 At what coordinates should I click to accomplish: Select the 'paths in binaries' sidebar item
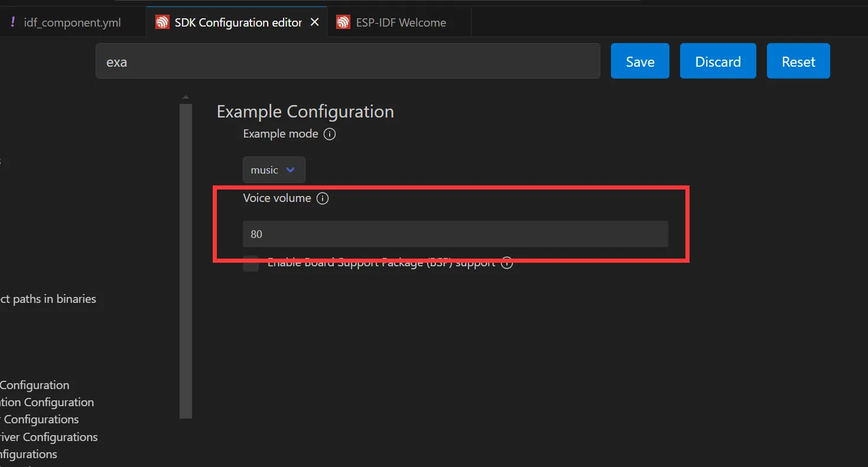tap(48, 299)
